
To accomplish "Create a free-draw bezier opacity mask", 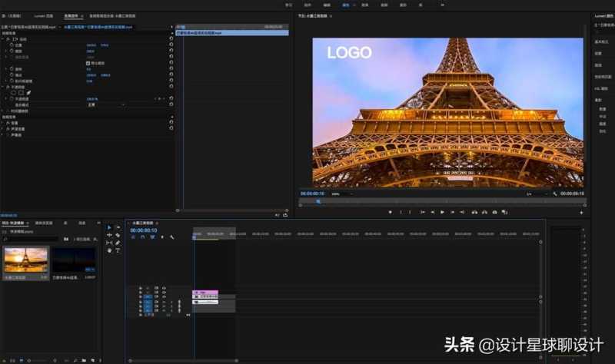I will [28, 93].
